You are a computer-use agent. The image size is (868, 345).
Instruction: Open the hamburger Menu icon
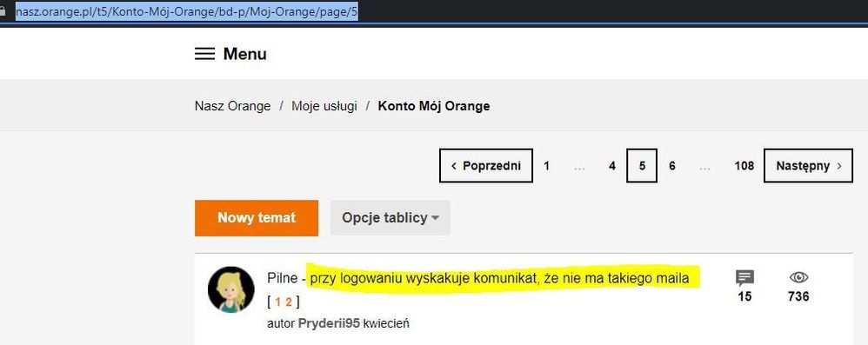pos(204,54)
